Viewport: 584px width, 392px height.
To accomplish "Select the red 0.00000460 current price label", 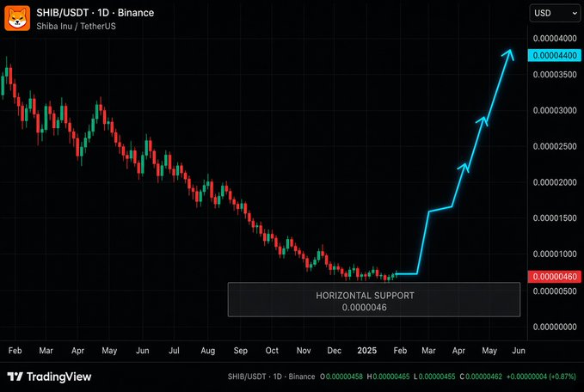I will pyautogui.click(x=555, y=277).
